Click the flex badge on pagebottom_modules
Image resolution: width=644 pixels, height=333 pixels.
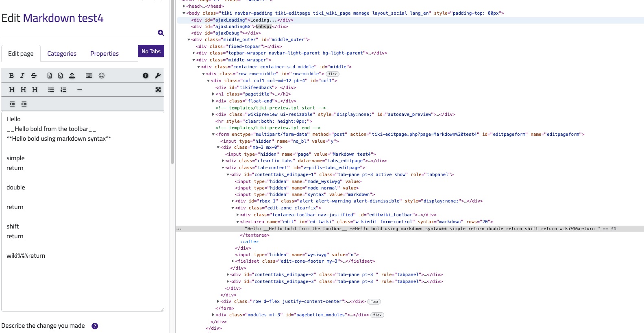click(x=377, y=315)
